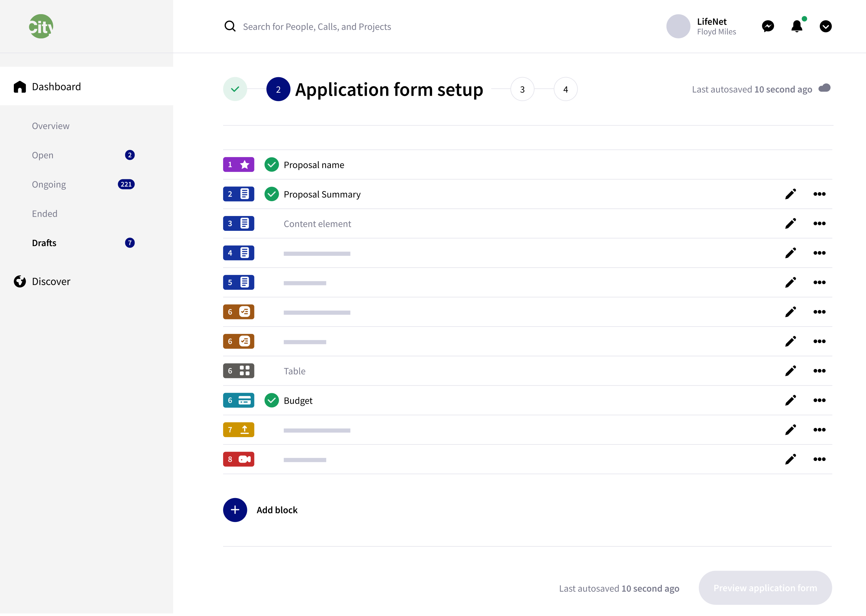Image resolution: width=866 pixels, height=616 pixels.
Task: Click the pencil icon for Proposal Summary
Action: click(790, 194)
